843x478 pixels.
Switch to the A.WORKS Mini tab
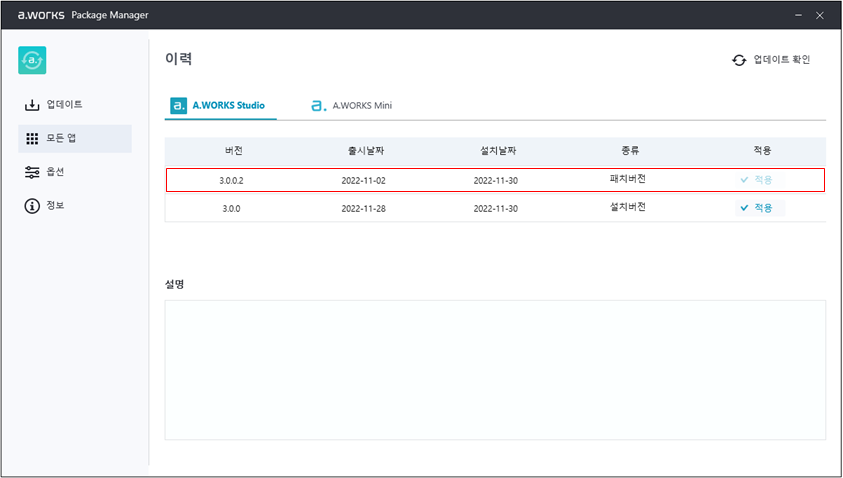(x=352, y=106)
